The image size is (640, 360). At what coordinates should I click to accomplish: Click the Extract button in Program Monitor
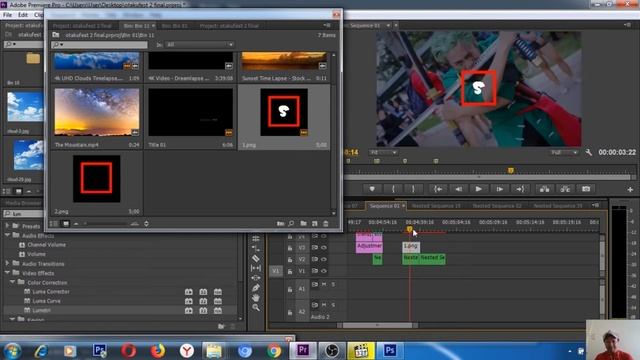(x=565, y=189)
